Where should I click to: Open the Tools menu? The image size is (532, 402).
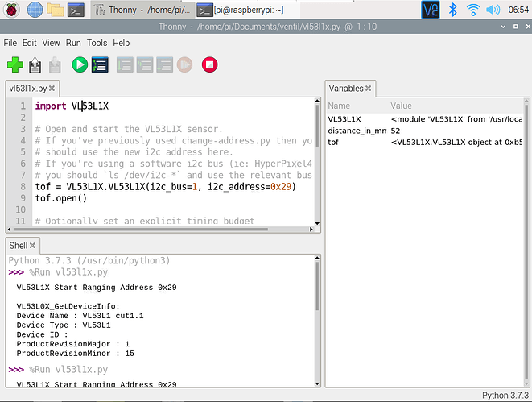[x=97, y=42]
